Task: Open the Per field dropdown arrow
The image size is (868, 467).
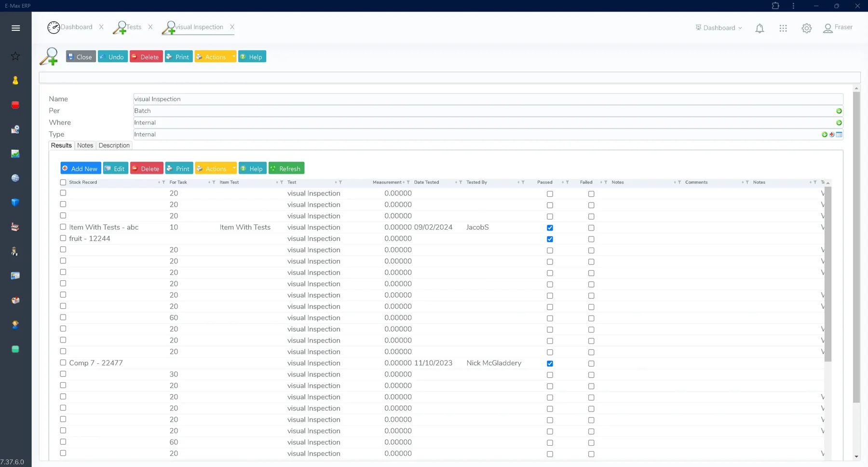Action: [839, 111]
